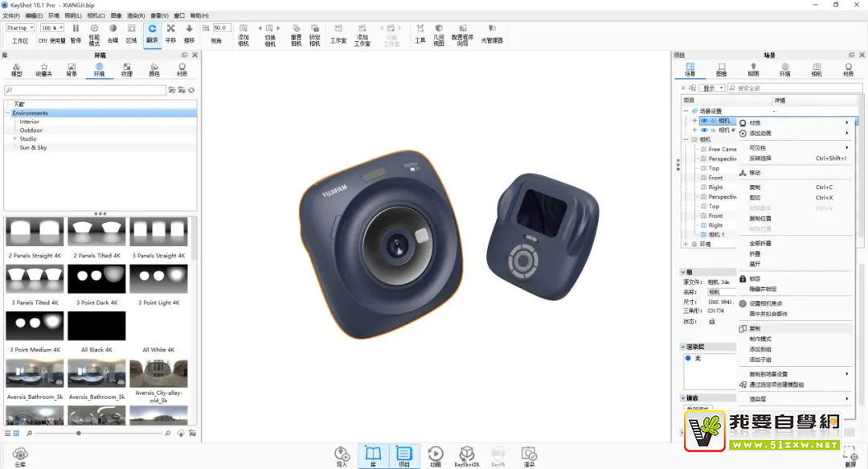Collapse the 场景设置 tree node
This screenshot has height=469, width=868.
686,111
